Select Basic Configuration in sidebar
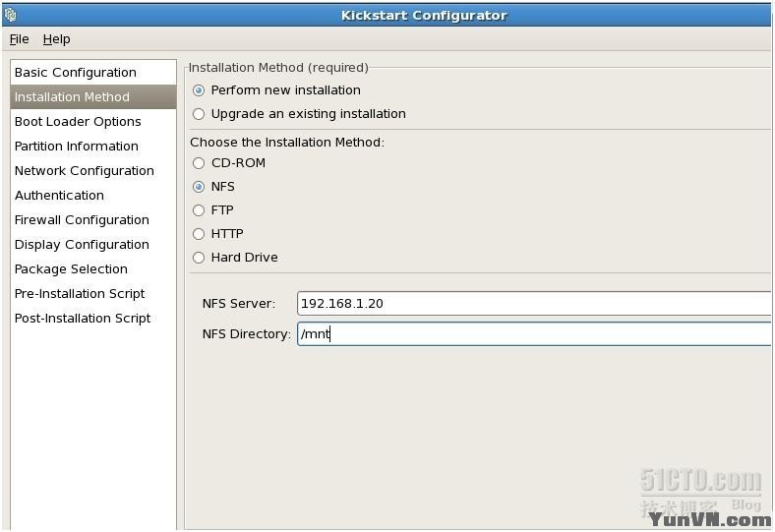 pyautogui.click(x=75, y=73)
